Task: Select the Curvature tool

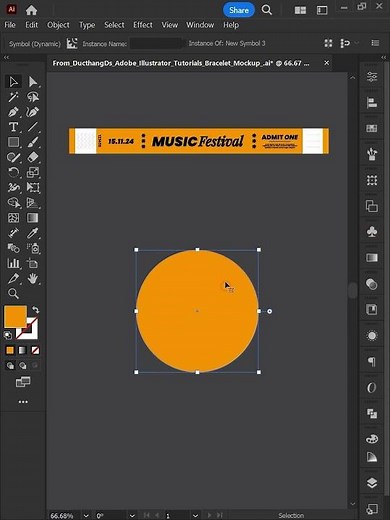Action: click(33, 112)
